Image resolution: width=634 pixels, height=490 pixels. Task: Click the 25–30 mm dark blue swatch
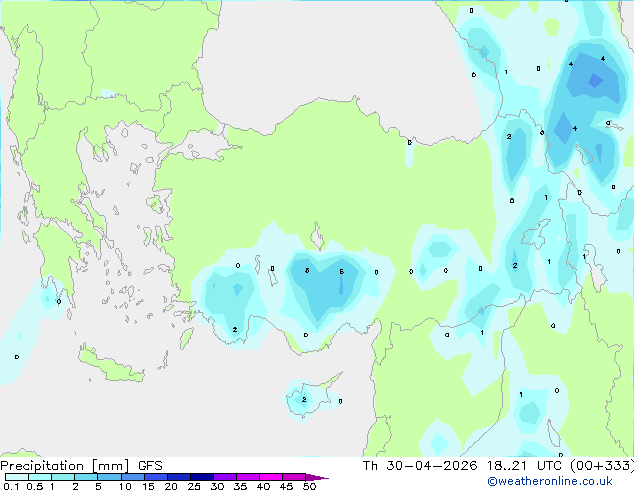point(201,477)
